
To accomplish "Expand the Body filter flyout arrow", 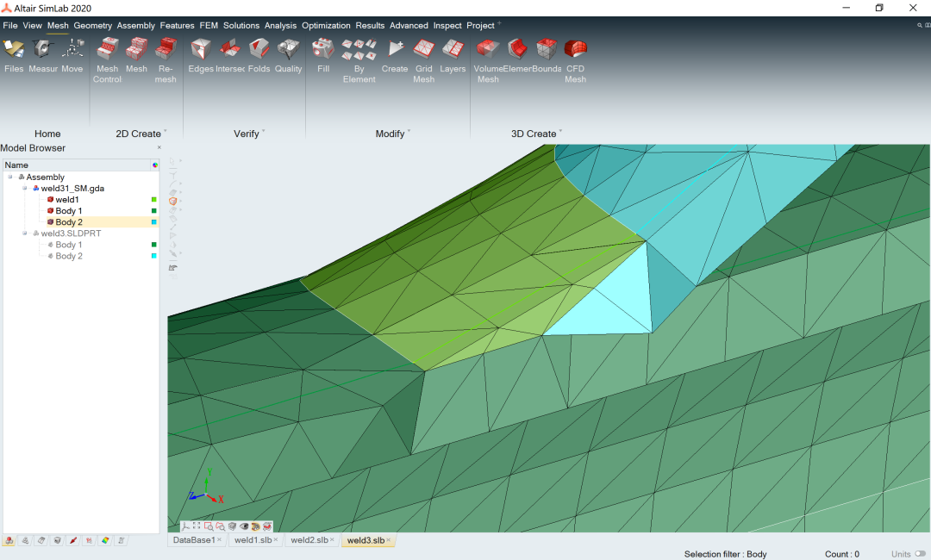I will tap(180, 201).
